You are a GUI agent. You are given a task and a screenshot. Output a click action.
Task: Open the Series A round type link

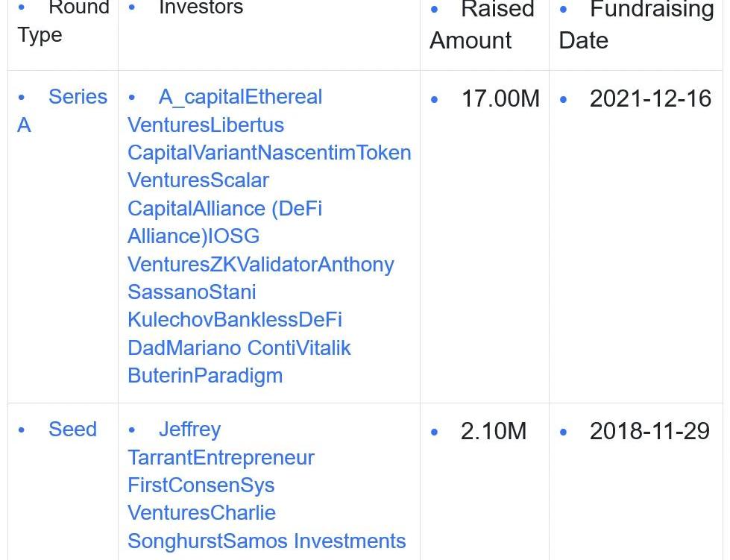coord(63,111)
